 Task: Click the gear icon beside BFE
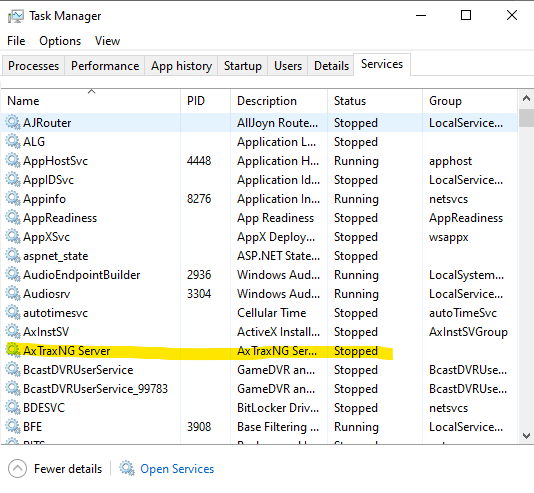pos(13,427)
